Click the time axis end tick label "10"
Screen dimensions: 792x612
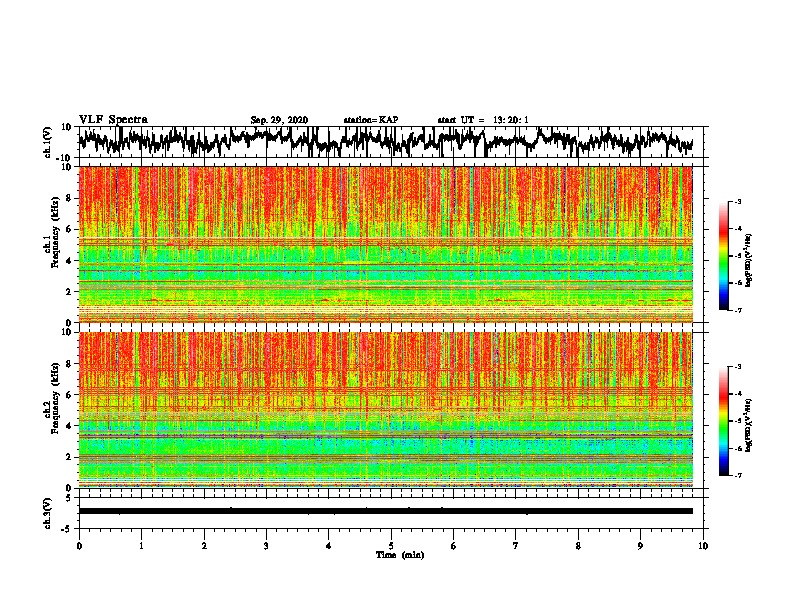pyautogui.click(x=703, y=546)
